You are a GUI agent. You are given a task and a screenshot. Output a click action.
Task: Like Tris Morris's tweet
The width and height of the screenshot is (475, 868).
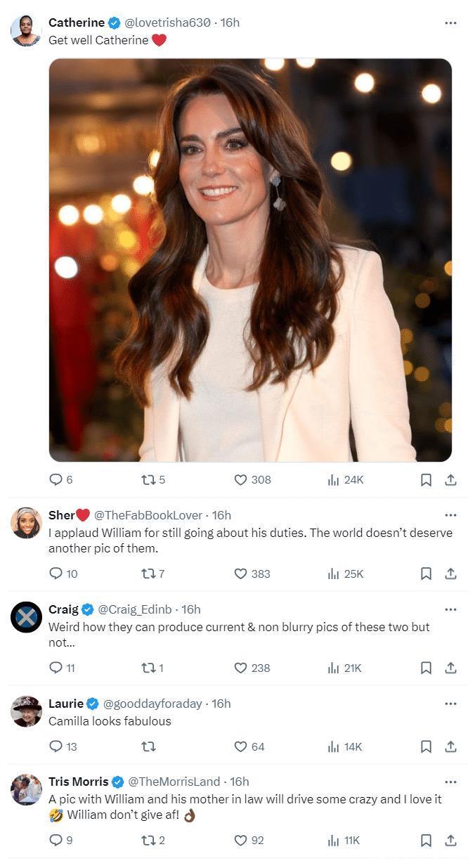[x=241, y=840]
